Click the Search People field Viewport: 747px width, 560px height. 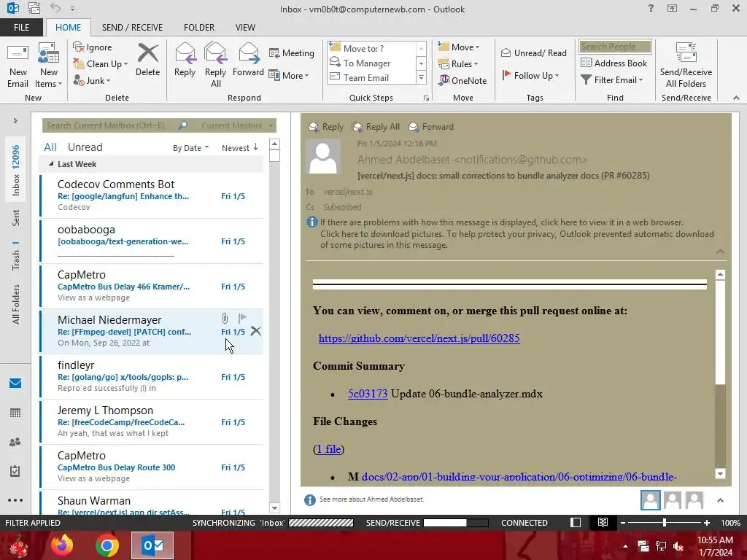615,47
